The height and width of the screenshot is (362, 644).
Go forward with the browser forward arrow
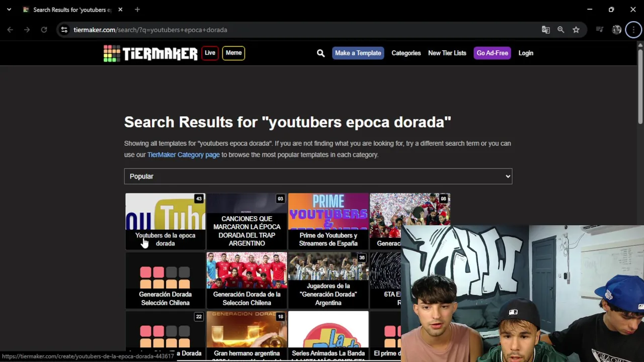click(27, 30)
